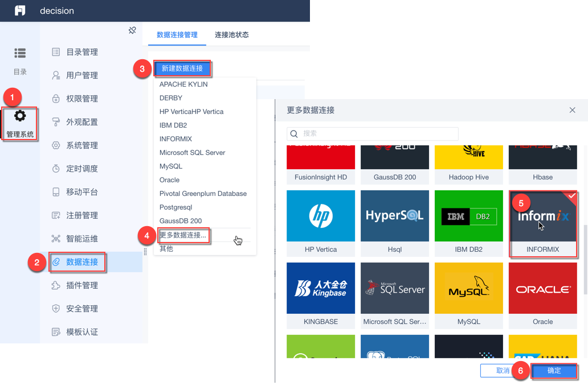The width and height of the screenshot is (588, 385).
Task: Open the 目录 list icon in sidebar
Action: [x=20, y=53]
